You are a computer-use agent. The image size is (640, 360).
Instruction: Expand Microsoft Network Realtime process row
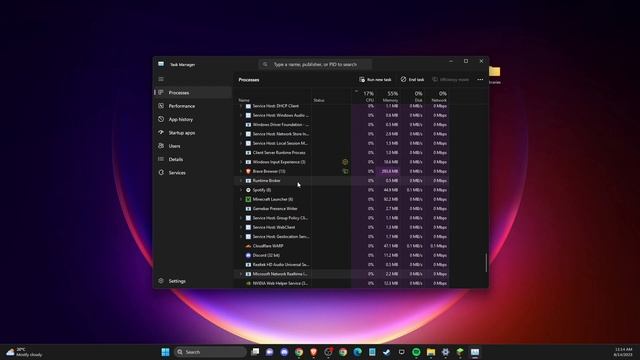(x=241, y=274)
